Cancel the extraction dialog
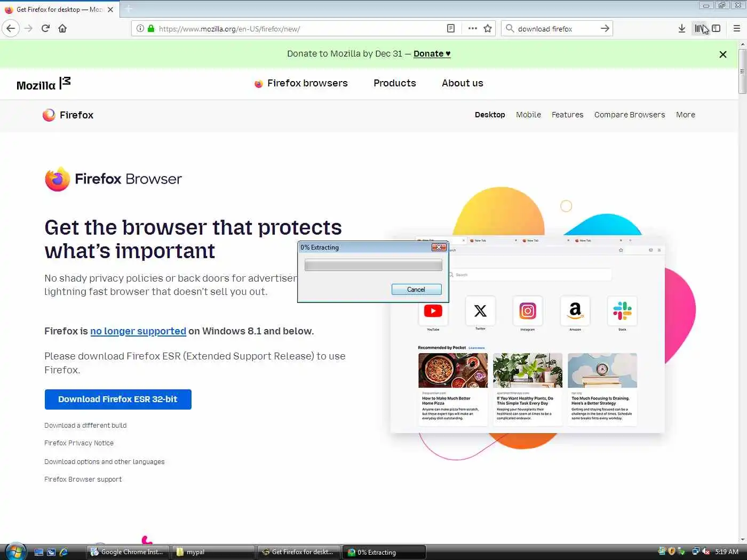The width and height of the screenshot is (747, 560). tap(416, 290)
